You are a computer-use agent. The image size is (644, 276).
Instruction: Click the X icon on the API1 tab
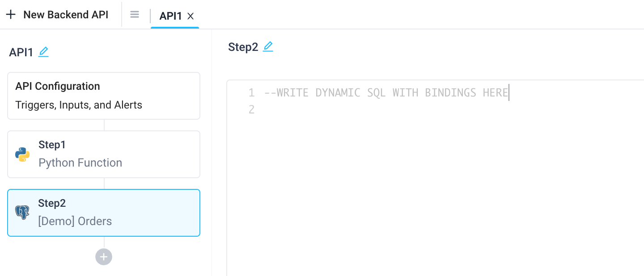(191, 16)
